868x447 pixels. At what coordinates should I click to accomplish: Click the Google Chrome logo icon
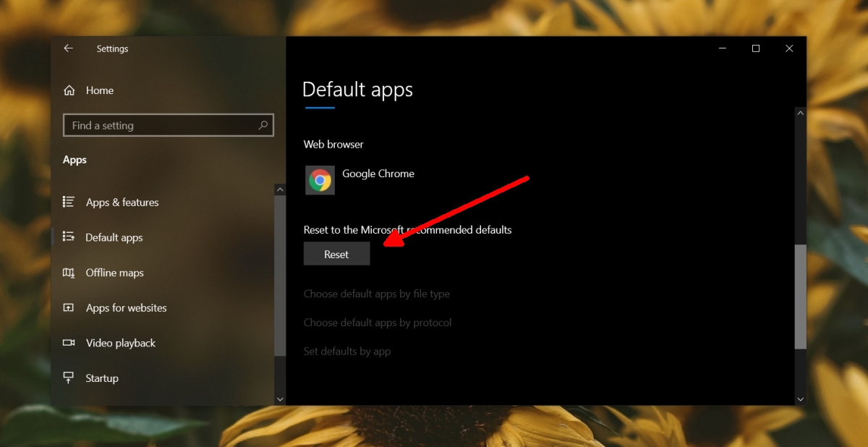pos(320,180)
